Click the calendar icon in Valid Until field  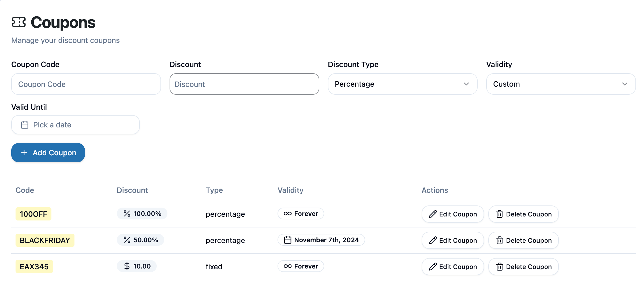tap(25, 125)
